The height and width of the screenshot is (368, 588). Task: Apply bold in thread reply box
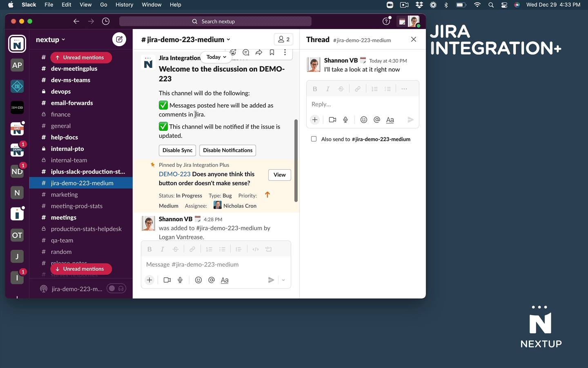(315, 89)
